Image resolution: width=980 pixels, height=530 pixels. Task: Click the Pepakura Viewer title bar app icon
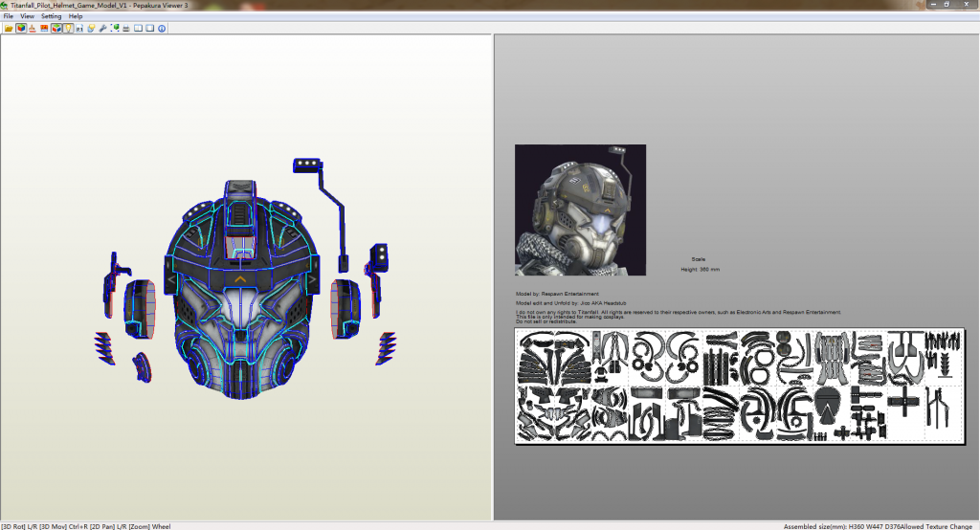click(x=5, y=5)
